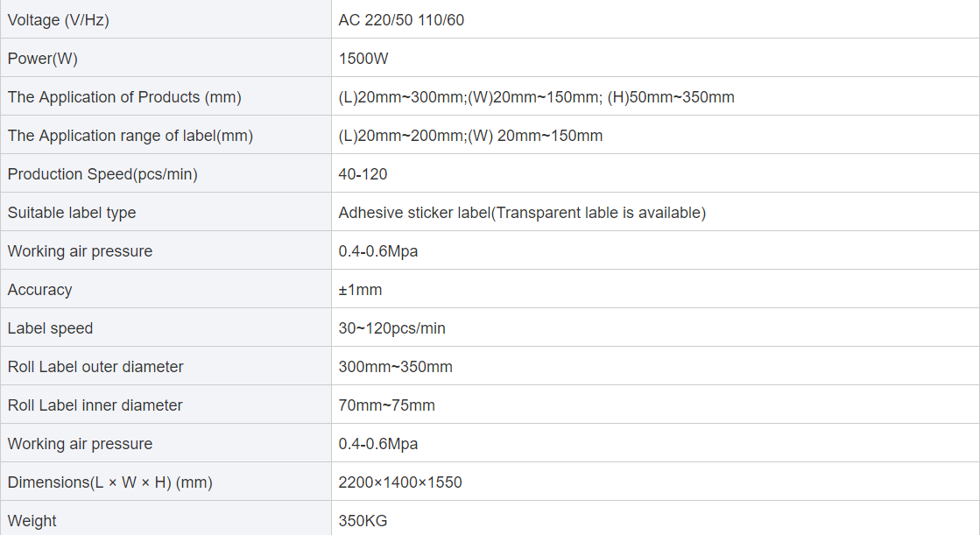Screen dimensions: 980x535
Task: Select the 1500W power value
Action: pyautogui.click(x=363, y=59)
